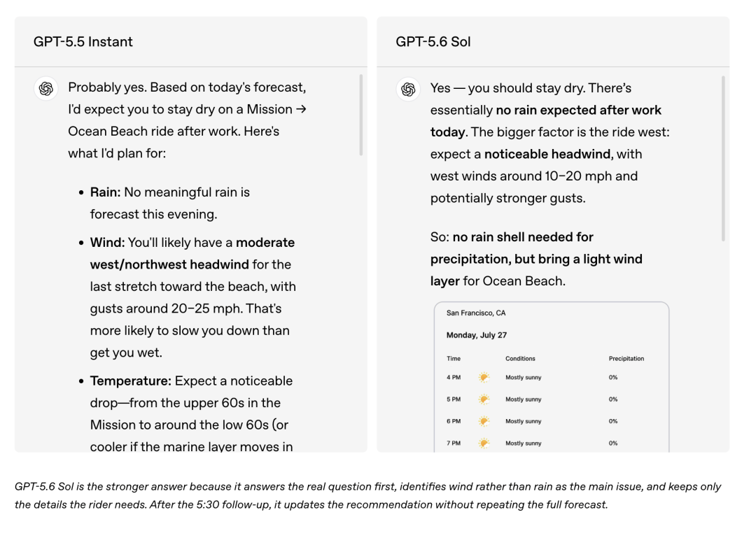Select the GPT-5.6 Sol header
Image resolution: width=756 pixels, height=533 pixels.
tap(433, 42)
